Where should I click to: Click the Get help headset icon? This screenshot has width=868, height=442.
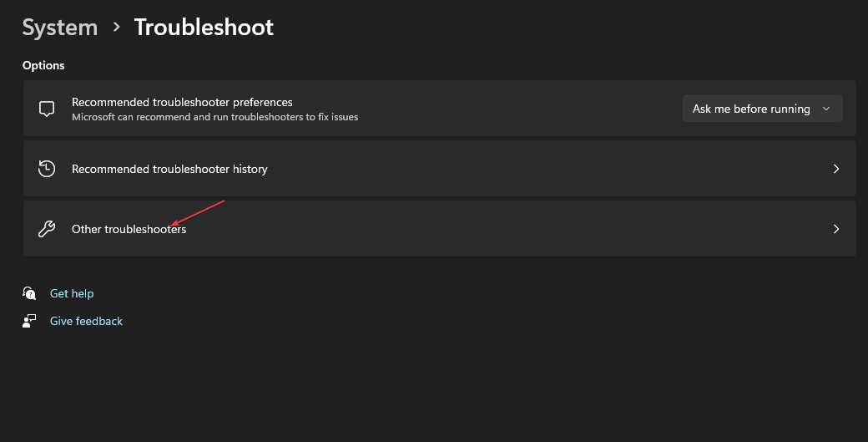(x=30, y=293)
